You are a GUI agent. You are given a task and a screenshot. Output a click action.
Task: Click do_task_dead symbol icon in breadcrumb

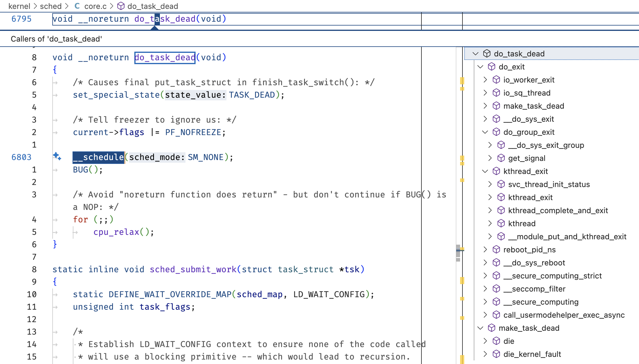[121, 6]
